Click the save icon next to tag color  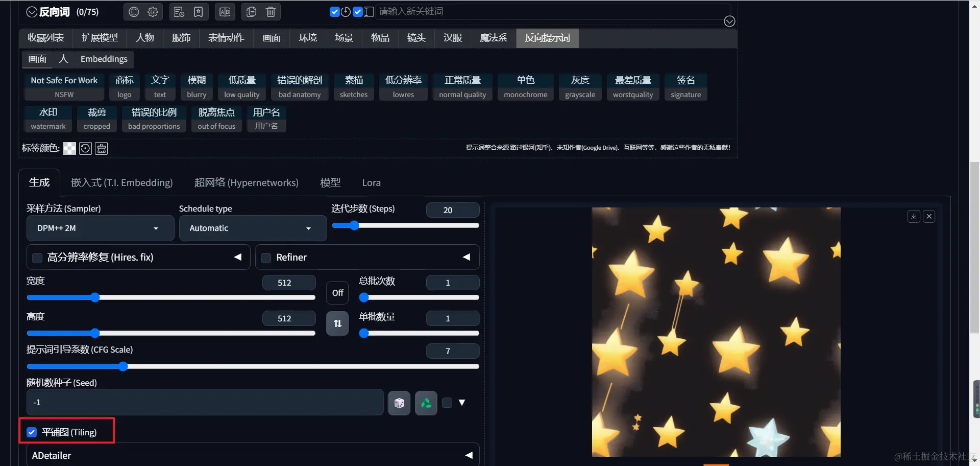(102, 148)
